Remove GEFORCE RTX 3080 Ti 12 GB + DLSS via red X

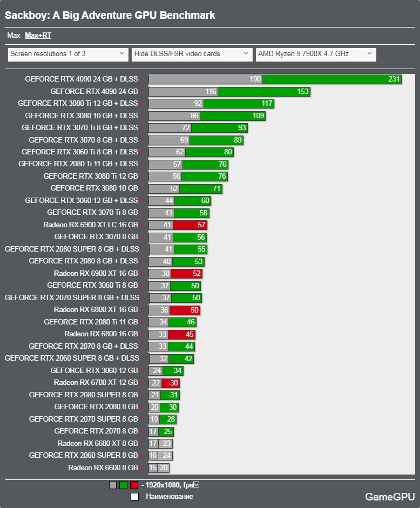(142, 104)
